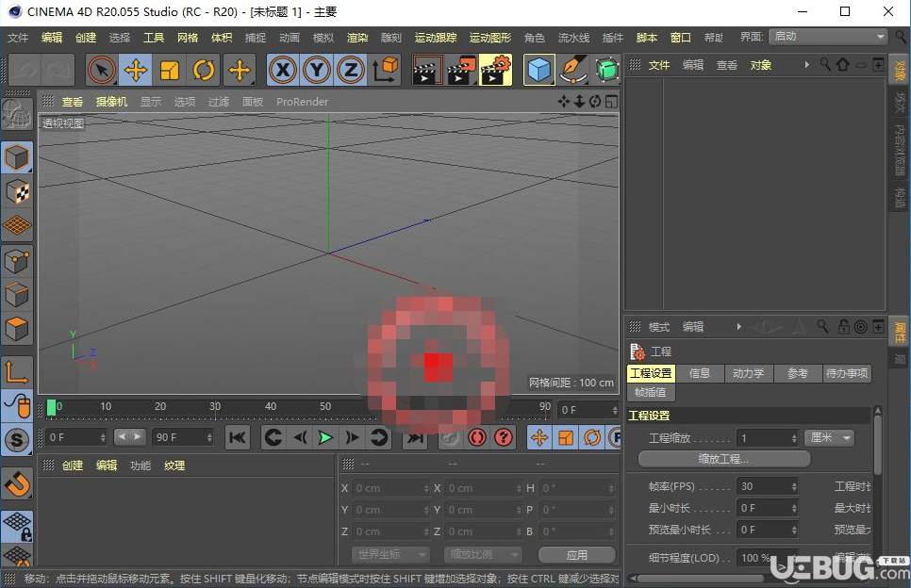Enable Axis mode L-shaped icon
The height and width of the screenshot is (588, 911).
point(17,371)
